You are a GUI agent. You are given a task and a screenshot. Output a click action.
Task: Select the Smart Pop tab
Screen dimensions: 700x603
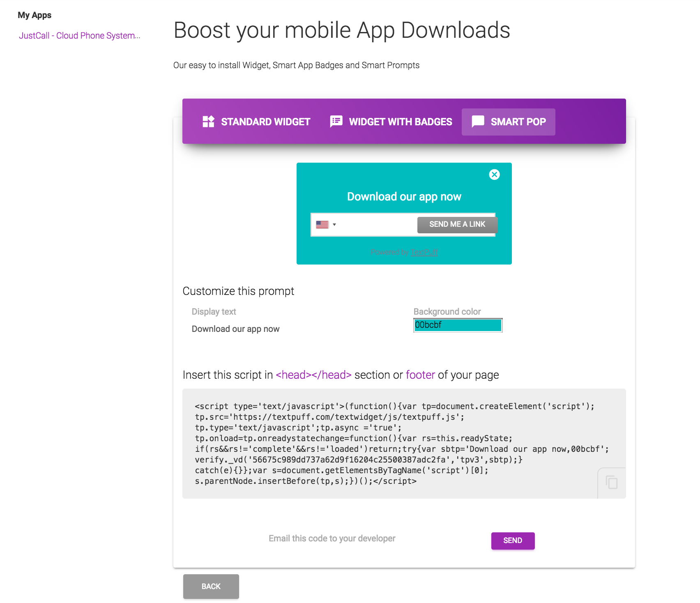tap(509, 122)
